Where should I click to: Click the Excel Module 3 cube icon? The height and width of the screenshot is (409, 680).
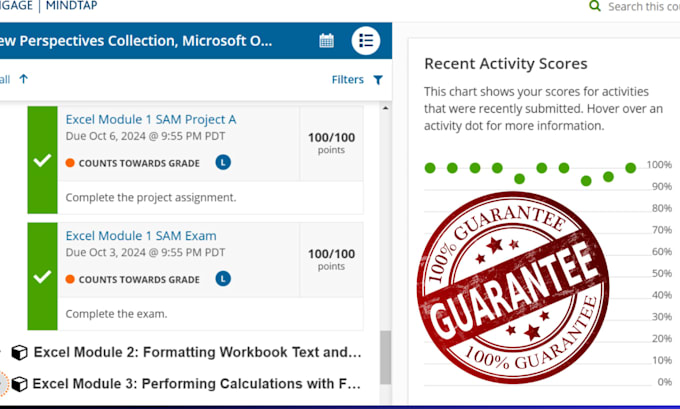19,384
